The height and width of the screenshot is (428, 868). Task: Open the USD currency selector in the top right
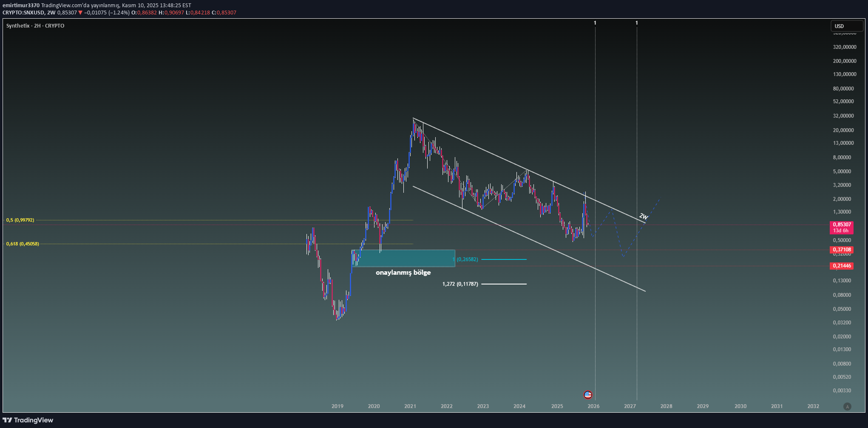[847, 26]
